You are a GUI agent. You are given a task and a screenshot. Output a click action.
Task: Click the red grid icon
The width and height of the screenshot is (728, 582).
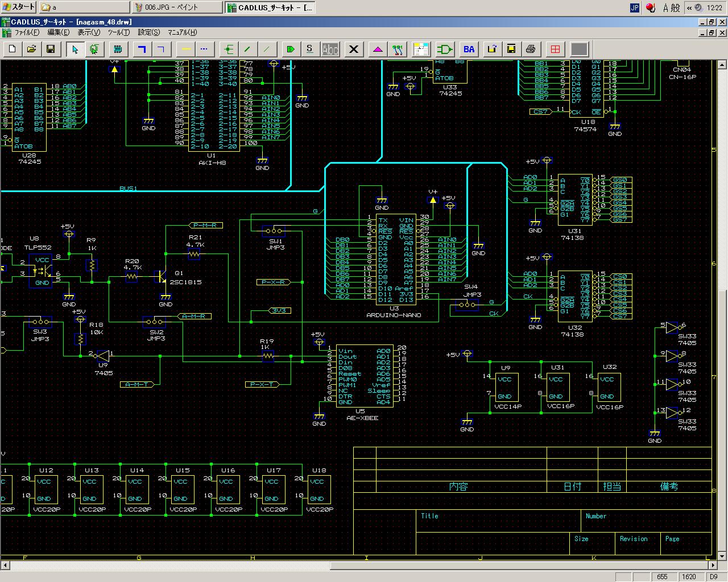point(555,49)
